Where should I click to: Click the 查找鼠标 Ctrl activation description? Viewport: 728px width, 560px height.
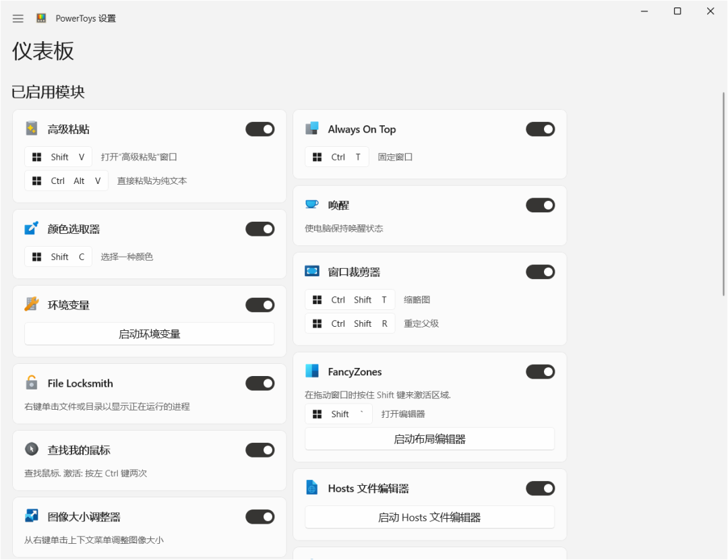click(86, 474)
